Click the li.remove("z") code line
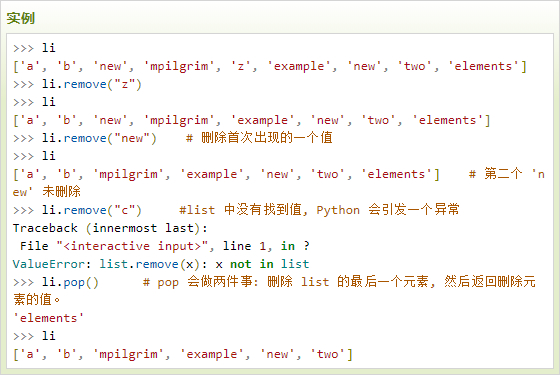Image resolution: width=560 pixels, height=375 pixels. click(78, 84)
